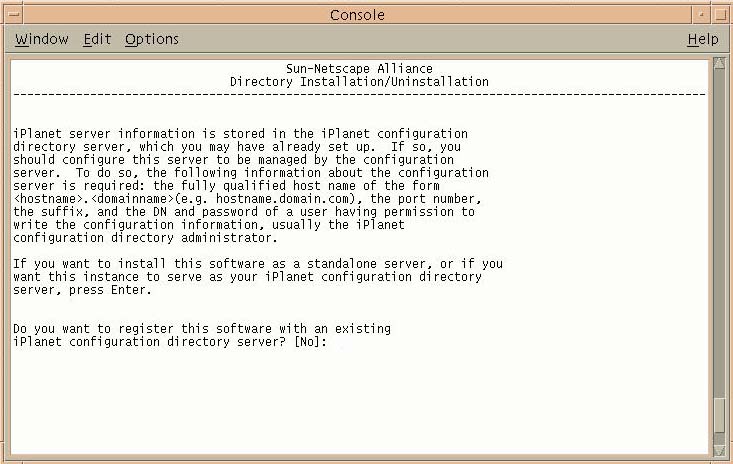733x464 pixels.
Task: Open the Help menu
Action: tap(703, 39)
